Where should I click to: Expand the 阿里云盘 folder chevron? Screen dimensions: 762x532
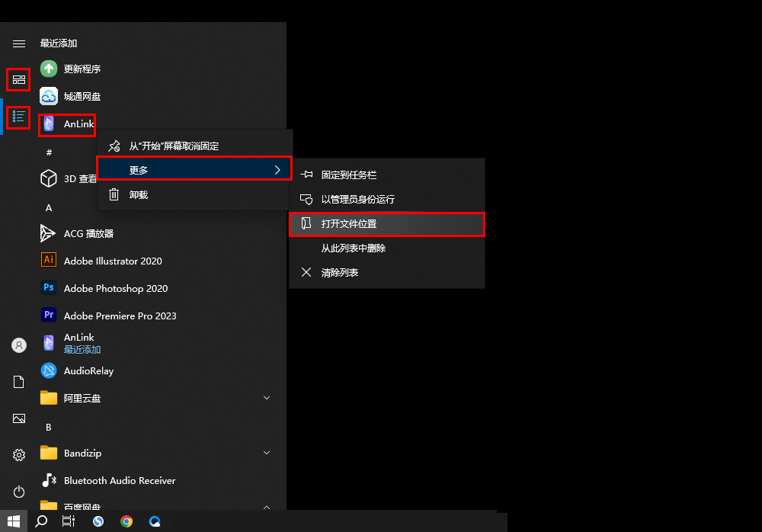[x=266, y=398]
